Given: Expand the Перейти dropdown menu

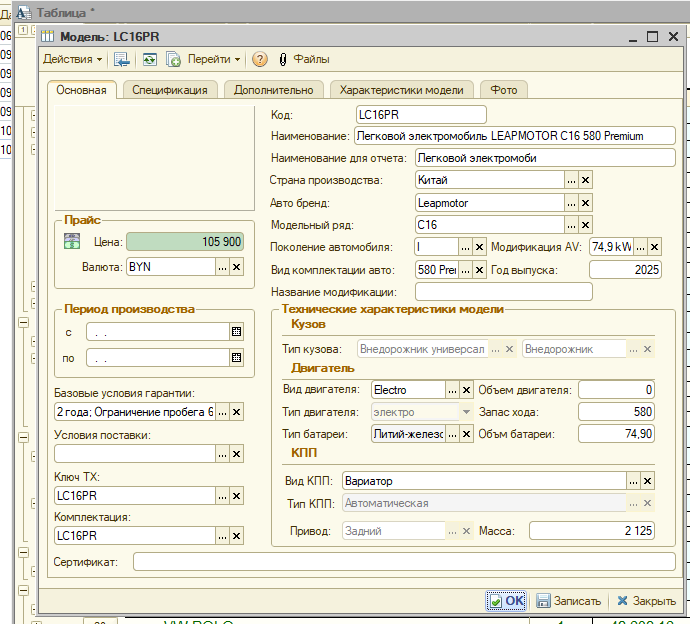Looking at the screenshot, I should pos(215,60).
